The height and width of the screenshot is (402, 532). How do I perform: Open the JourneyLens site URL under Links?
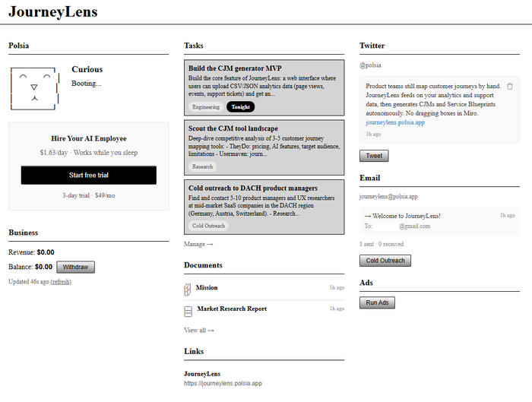(x=223, y=383)
